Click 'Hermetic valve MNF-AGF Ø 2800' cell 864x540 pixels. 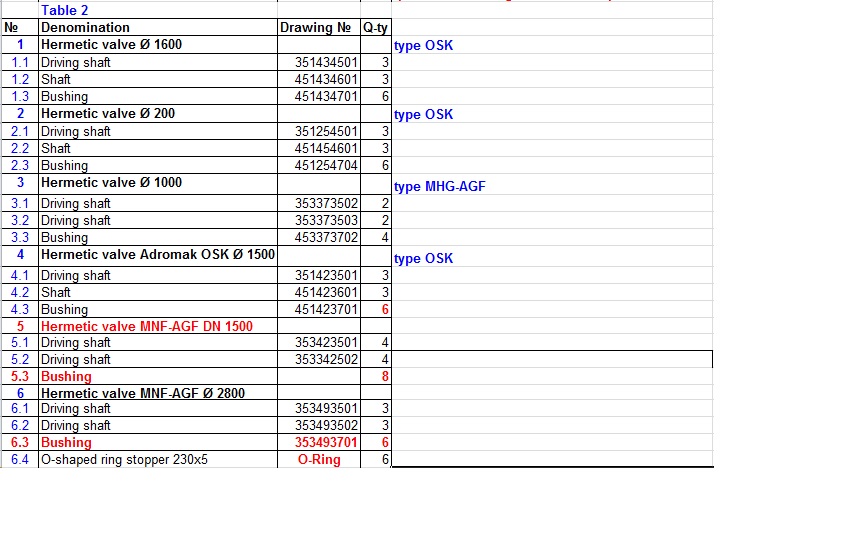[142, 393]
